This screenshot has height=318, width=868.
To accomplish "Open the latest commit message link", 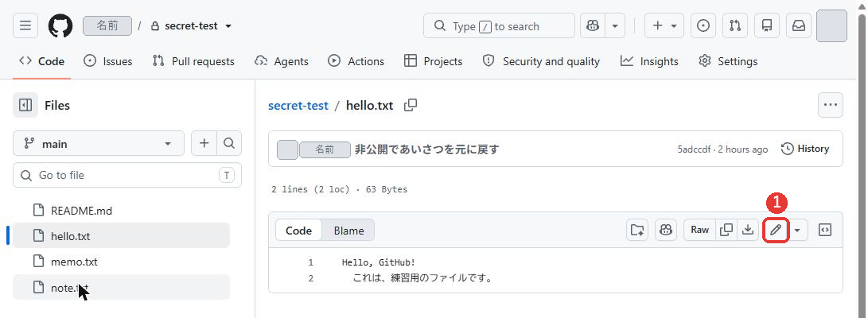I will tap(426, 149).
